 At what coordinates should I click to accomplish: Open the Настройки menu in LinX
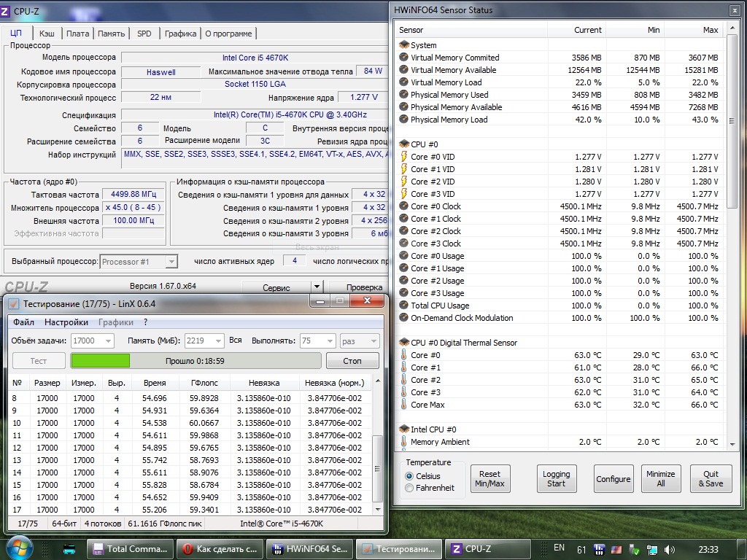(x=66, y=322)
